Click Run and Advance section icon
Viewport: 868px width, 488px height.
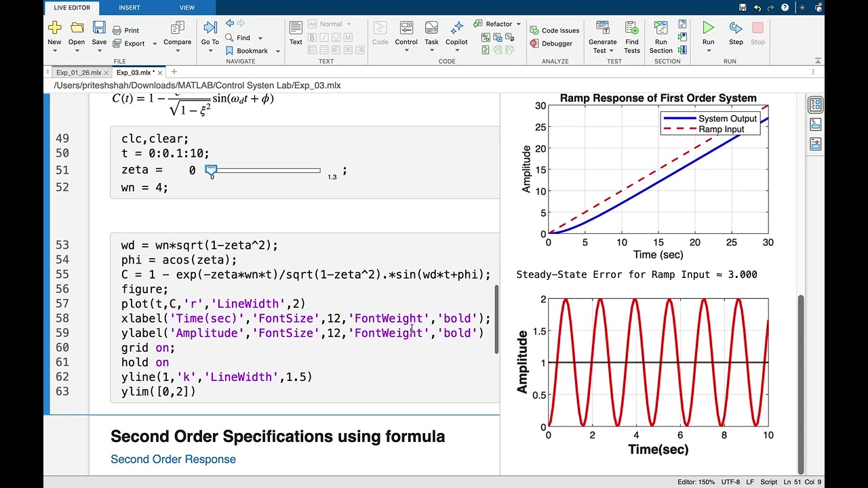coord(683,37)
